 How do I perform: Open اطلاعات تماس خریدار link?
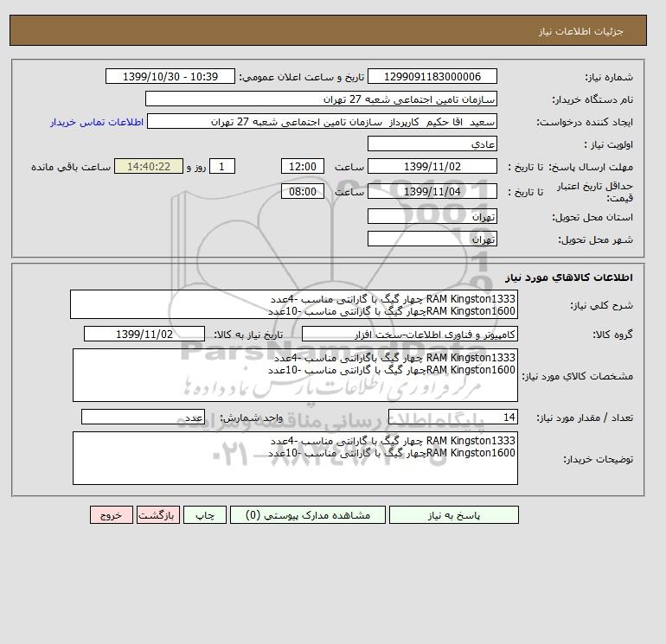pyautogui.click(x=97, y=122)
